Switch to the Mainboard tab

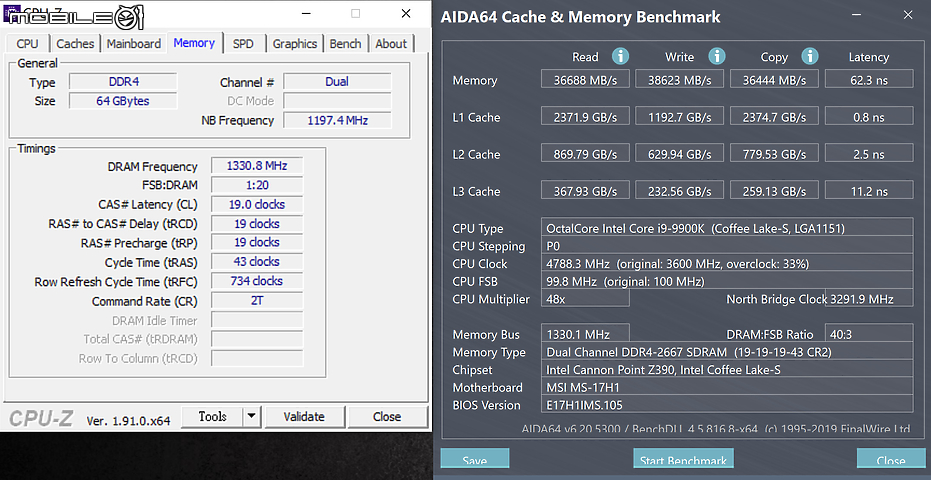pos(134,44)
